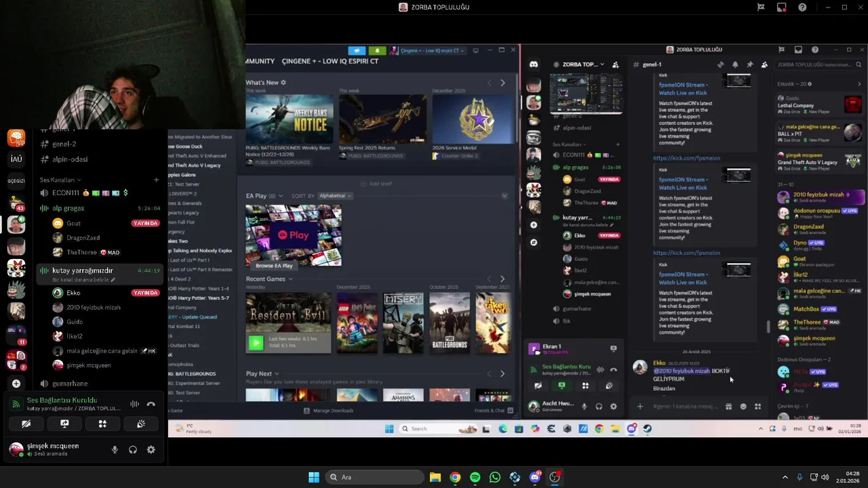Toggle deafen headphones in user panel

click(133, 449)
